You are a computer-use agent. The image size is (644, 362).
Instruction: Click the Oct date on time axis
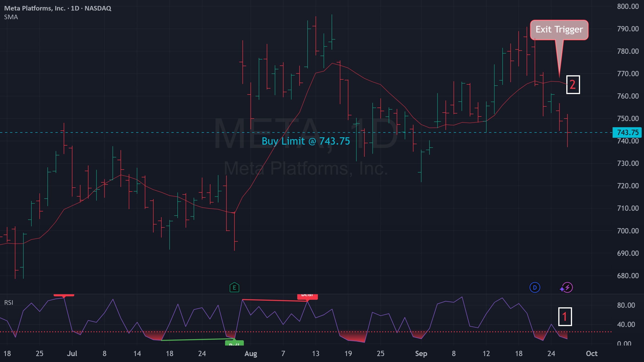pos(592,354)
